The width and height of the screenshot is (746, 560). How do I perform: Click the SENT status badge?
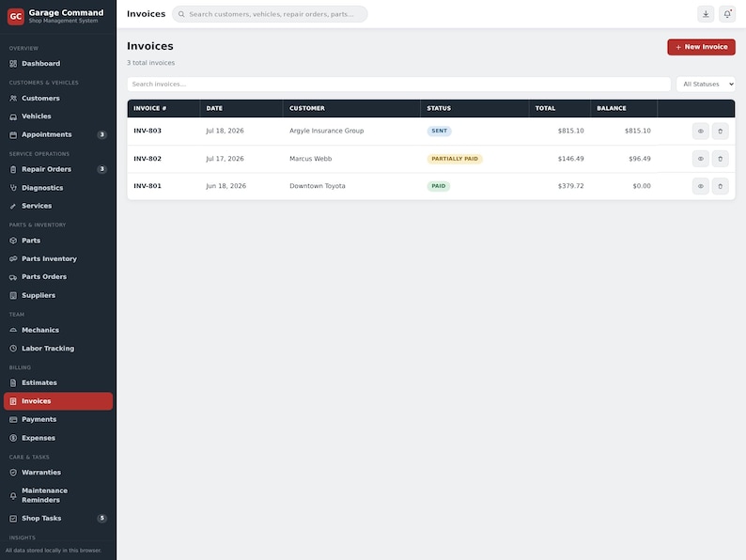(439, 131)
